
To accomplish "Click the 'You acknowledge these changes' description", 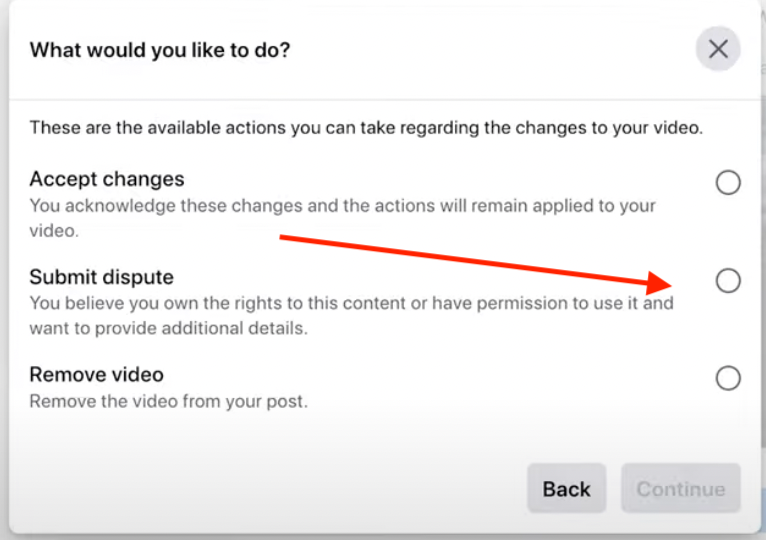I will coord(342,218).
